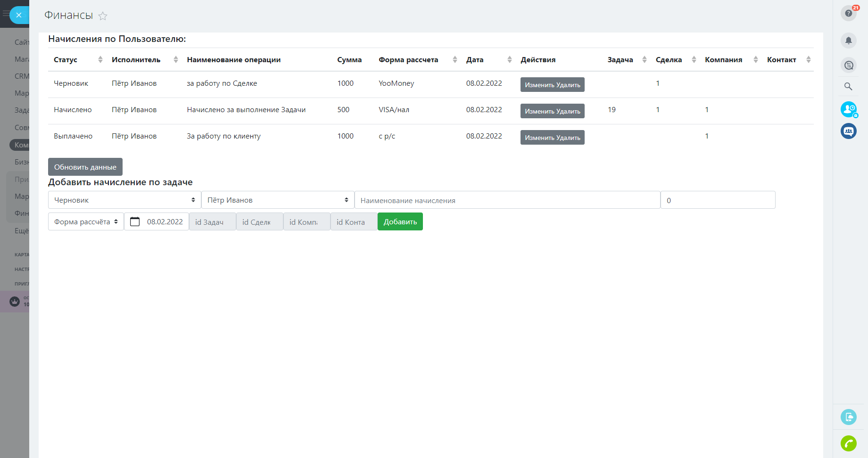This screenshot has width=868, height=458.
Task: Click the search magnifier icon
Action: (x=848, y=86)
